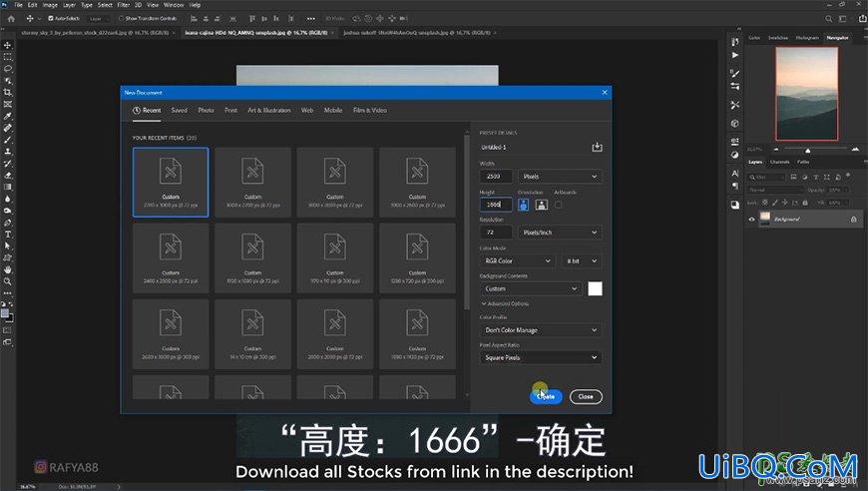
Task: Open the Background Contents Custom dropdown
Action: pos(531,289)
